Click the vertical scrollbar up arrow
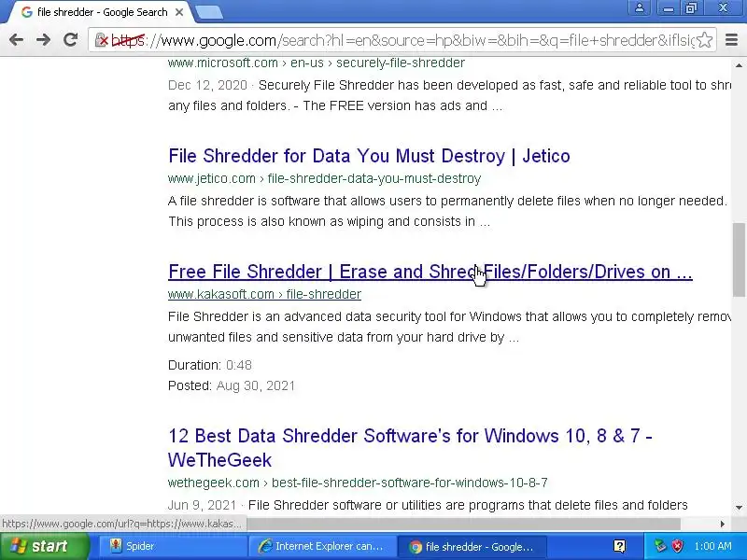 (x=739, y=64)
